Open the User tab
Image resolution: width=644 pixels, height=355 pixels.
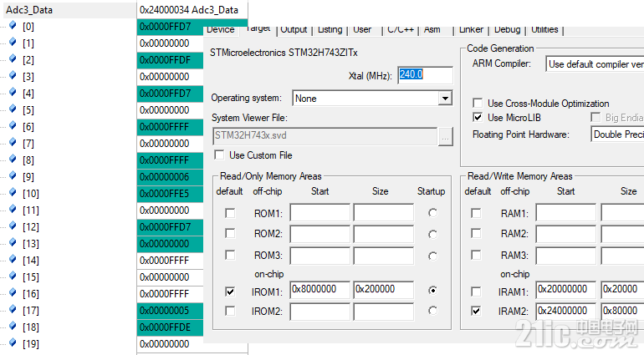(x=362, y=30)
